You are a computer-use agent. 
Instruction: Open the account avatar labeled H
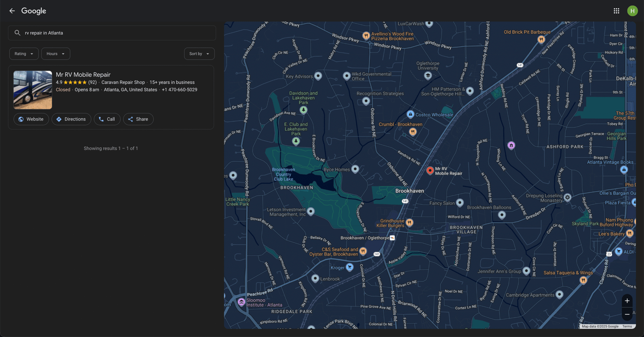632,11
